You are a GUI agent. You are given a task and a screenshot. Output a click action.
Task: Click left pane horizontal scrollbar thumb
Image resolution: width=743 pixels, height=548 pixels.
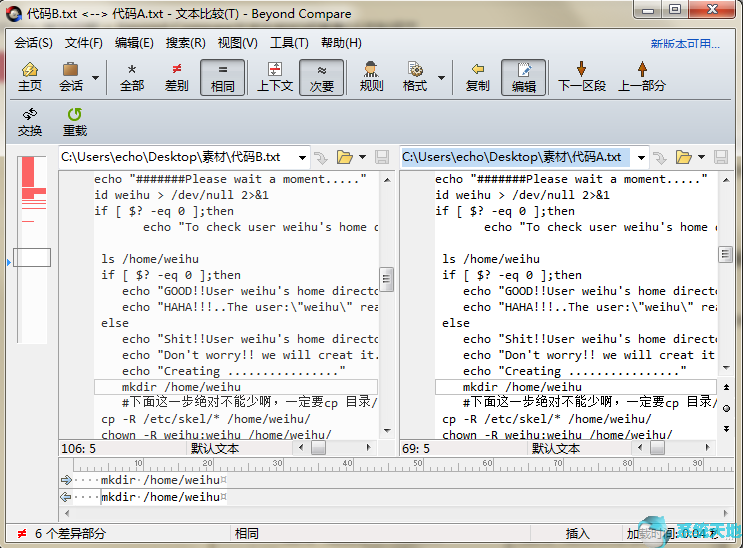point(318,448)
